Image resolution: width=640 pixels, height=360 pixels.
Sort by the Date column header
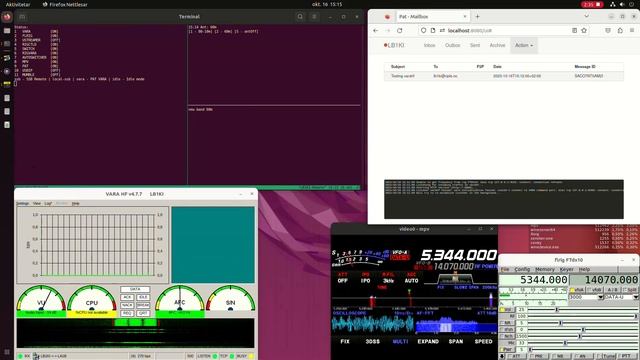497,67
